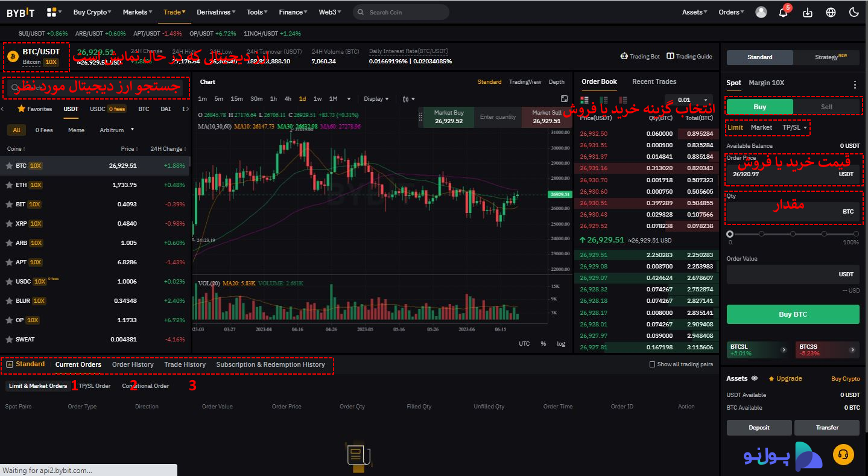This screenshot has width=868, height=476.
Task: Open the Upgrade link in Assets
Action: click(x=785, y=378)
